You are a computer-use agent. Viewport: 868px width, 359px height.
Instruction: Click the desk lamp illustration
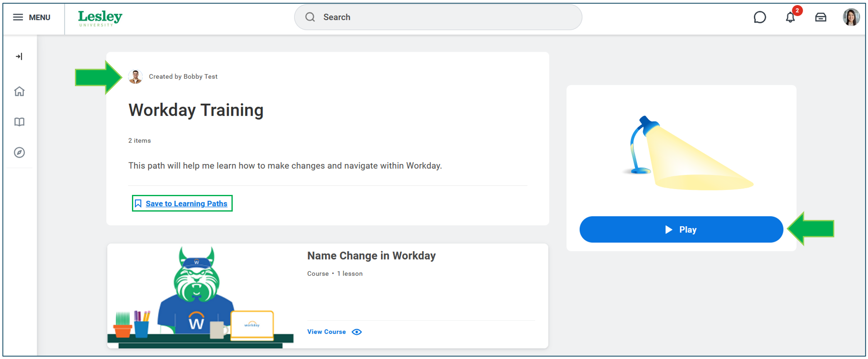pyautogui.click(x=688, y=153)
